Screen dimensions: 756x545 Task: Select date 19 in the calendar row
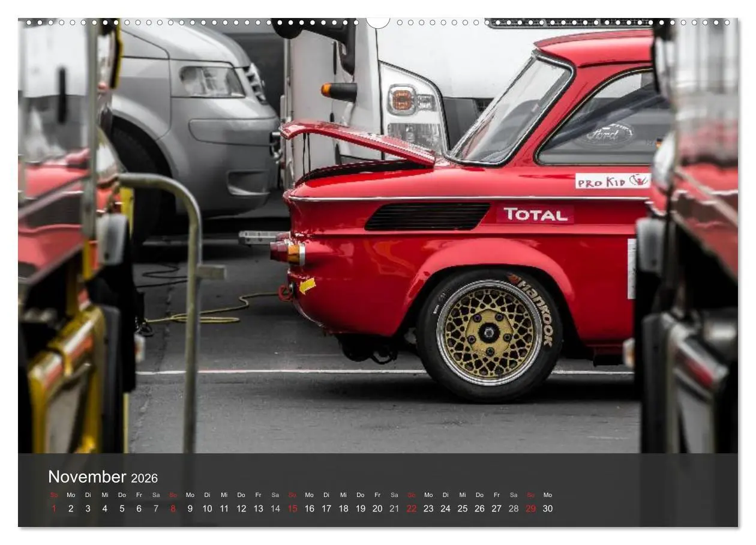[x=360, y=508]
